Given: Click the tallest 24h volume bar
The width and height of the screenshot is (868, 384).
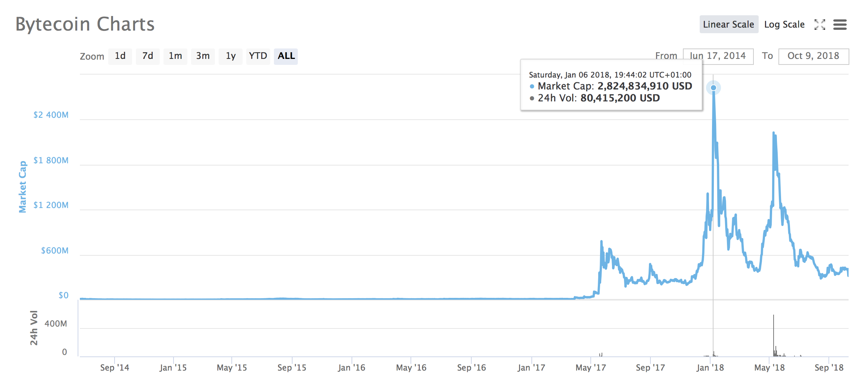Looking at the screenshot, I should coord(773,336).
